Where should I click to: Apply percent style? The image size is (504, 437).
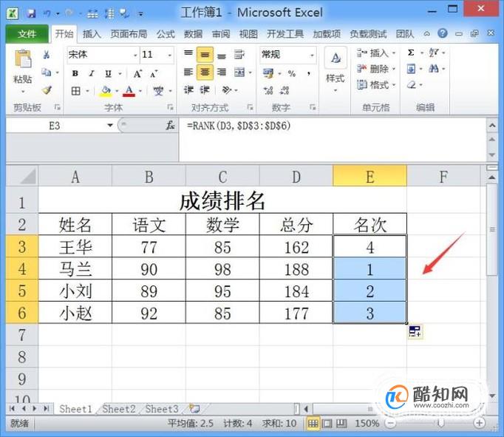[292, 74]
